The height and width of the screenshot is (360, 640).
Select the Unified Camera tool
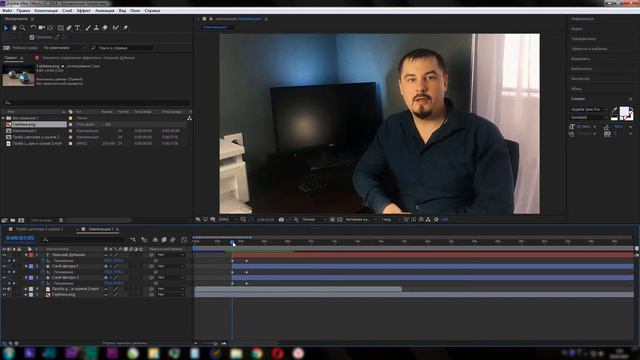pos(41,28)
